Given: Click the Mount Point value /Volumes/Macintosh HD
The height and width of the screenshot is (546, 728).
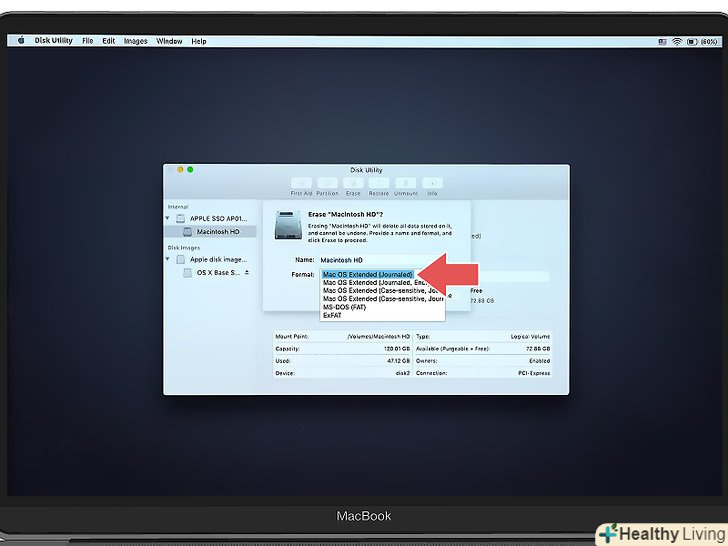Looking at the screenshot, I should click(x=378, y=336).
